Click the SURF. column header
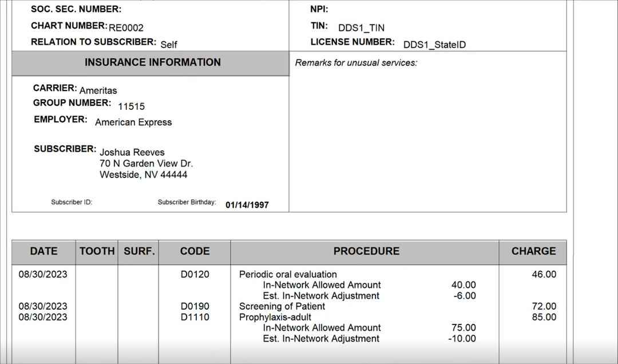The image size is (618, 364). (138, 251)
